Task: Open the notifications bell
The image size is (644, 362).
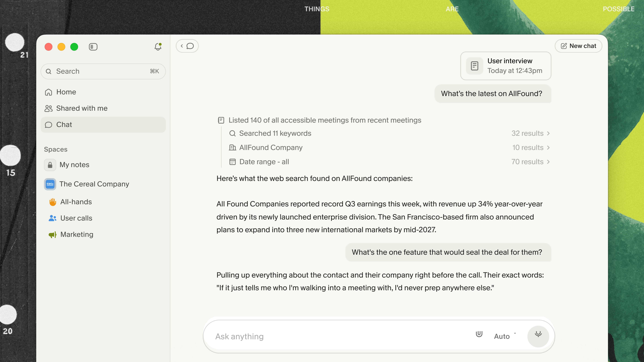Action: [x=158, y=47]
